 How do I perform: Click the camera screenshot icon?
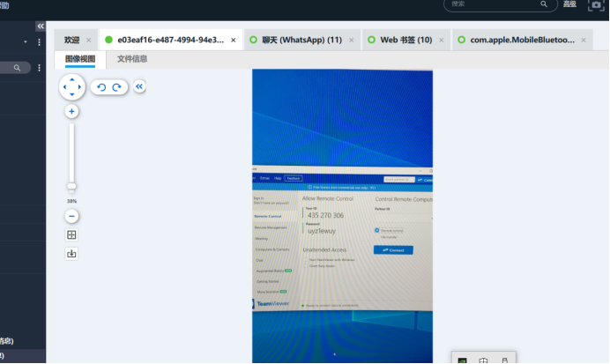coord(596,4)
